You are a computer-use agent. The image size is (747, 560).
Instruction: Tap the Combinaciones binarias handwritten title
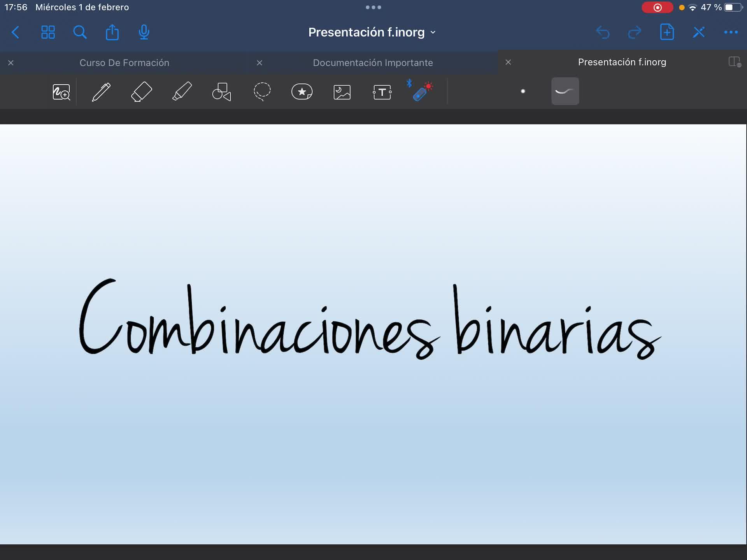[370, 319]
